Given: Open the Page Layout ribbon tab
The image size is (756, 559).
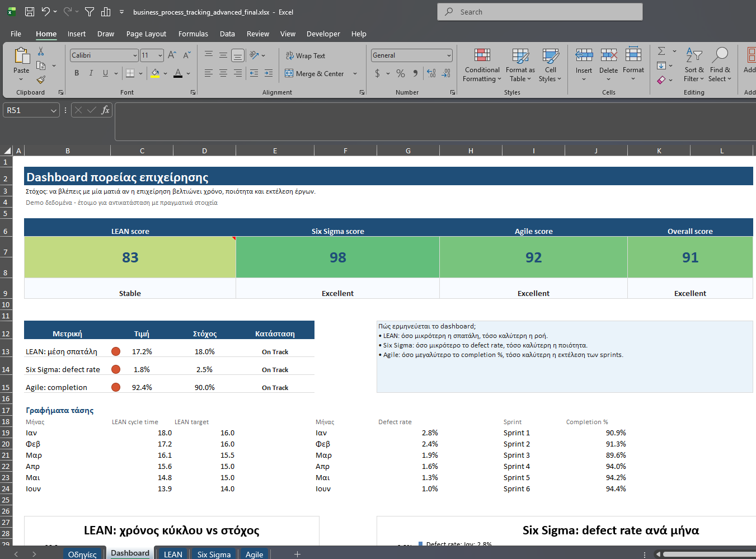Looking at the screenshot, I should point(146,34).
